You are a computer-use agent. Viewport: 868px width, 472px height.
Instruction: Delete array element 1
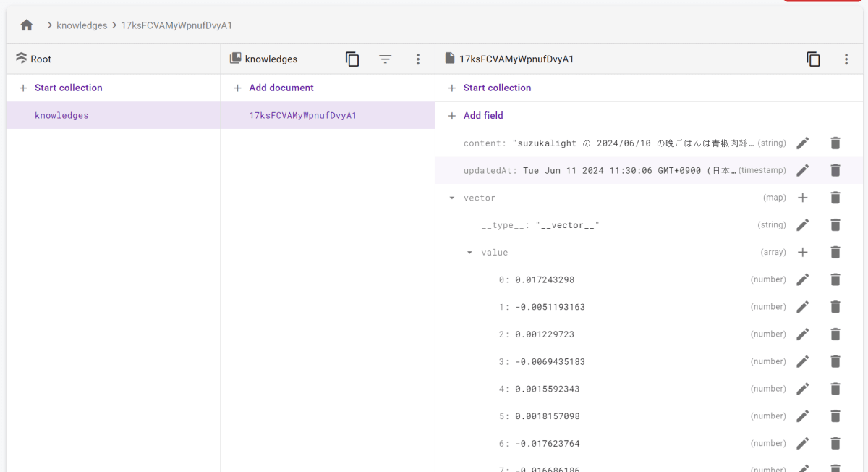coord(835,307)
